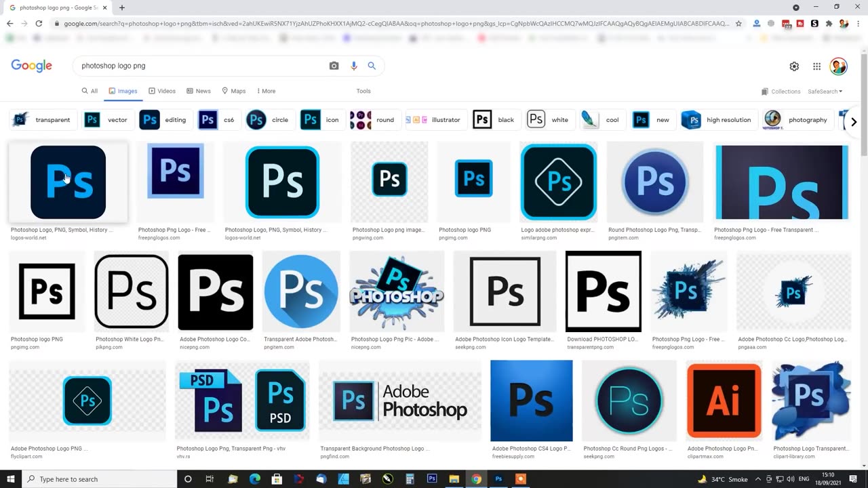Apply the high resolution filter chip
The height and width of the screenshot is (488, 868).
pos(718,120)
